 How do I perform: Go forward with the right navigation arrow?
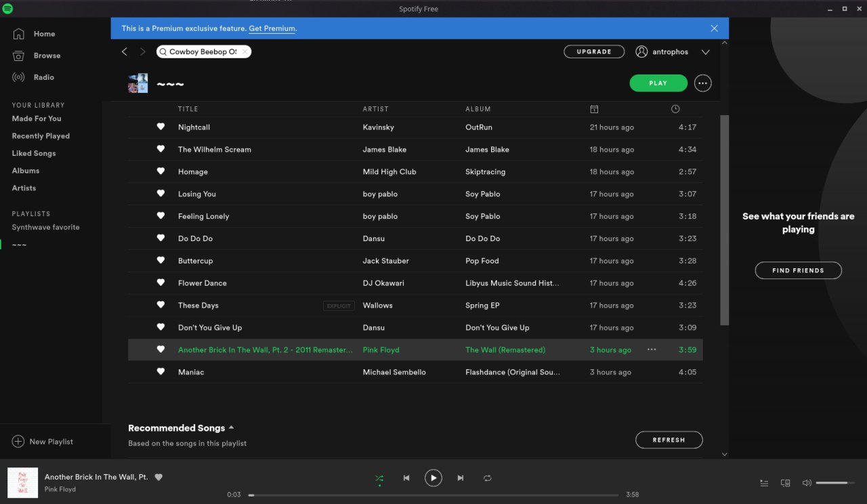[142, 51]
